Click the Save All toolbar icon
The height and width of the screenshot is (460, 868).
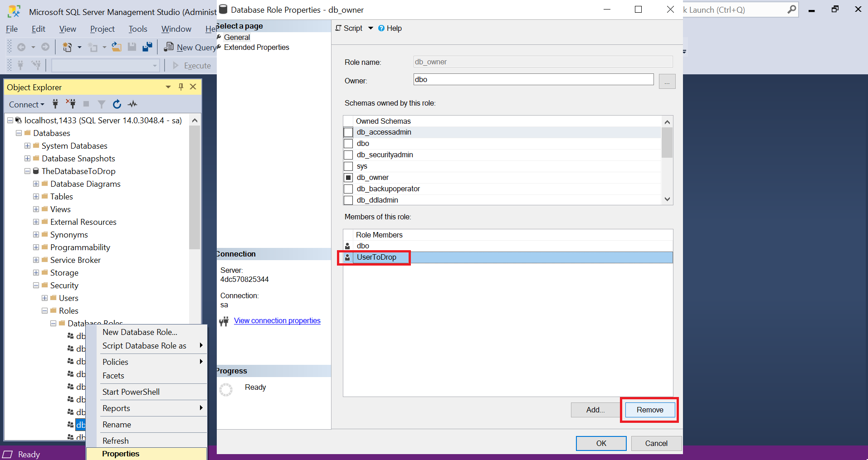tap(146, 47)
